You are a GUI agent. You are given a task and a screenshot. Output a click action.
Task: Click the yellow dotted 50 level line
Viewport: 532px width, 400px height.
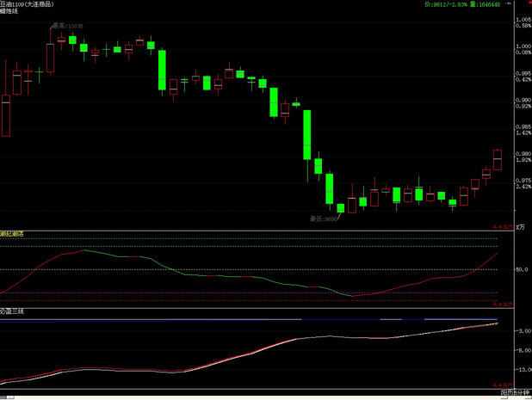(x=258, y=269)
